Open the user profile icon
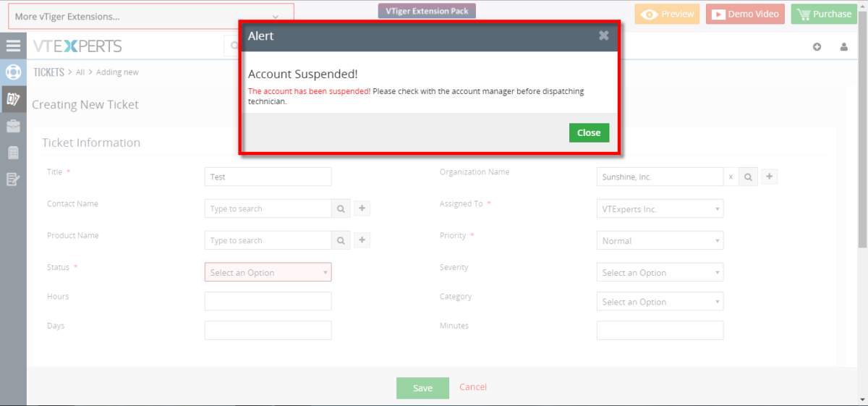 (843, 46)
